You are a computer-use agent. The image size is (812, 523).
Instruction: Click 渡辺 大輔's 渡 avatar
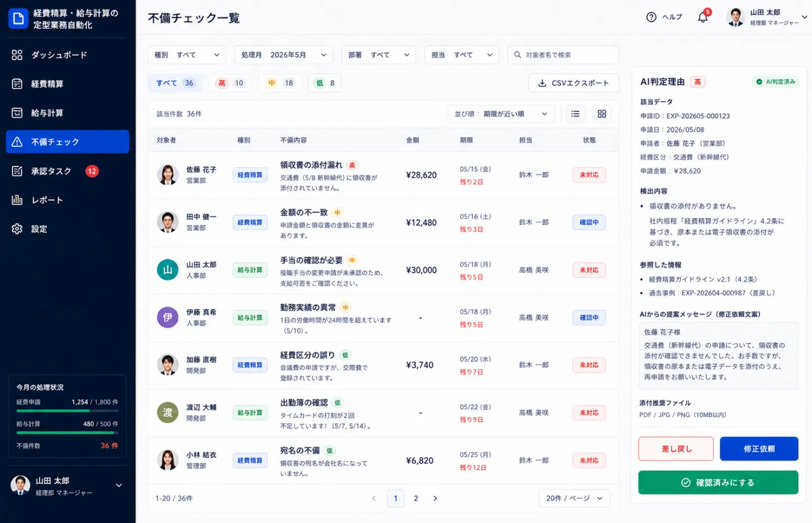167,412
